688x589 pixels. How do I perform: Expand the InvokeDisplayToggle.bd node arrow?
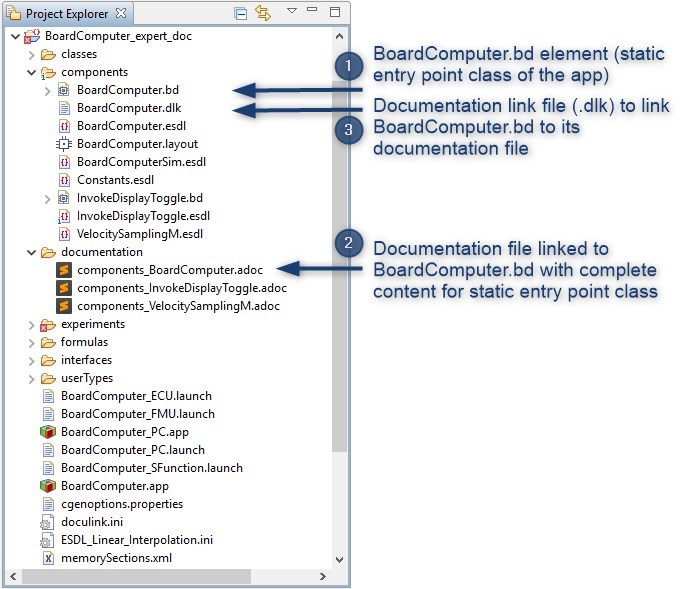point(47,198)
